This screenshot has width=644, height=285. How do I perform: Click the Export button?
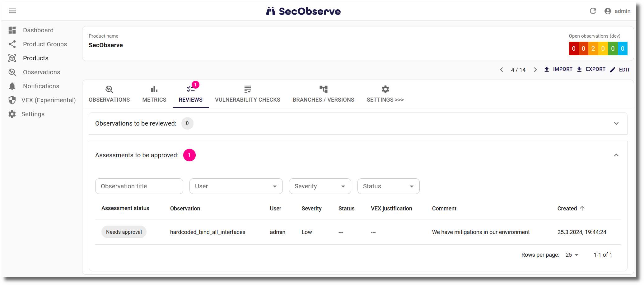pos(591,69)
